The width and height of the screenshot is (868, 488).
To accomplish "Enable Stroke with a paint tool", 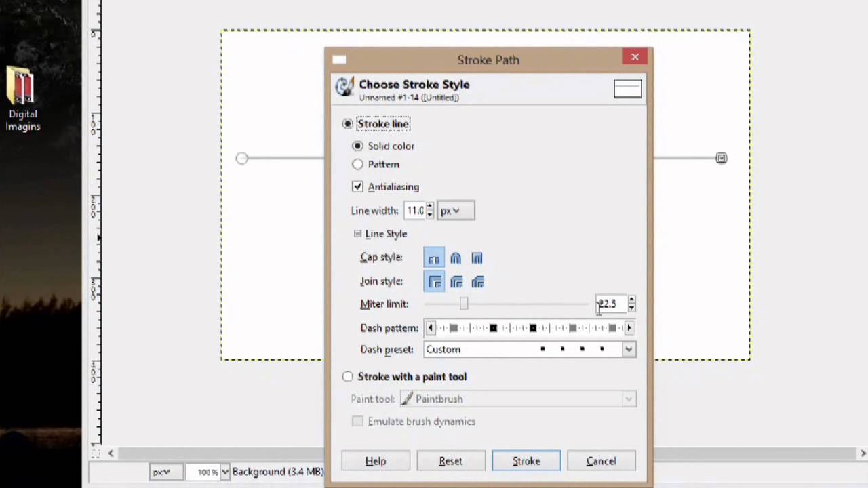I will click(347, 377).
